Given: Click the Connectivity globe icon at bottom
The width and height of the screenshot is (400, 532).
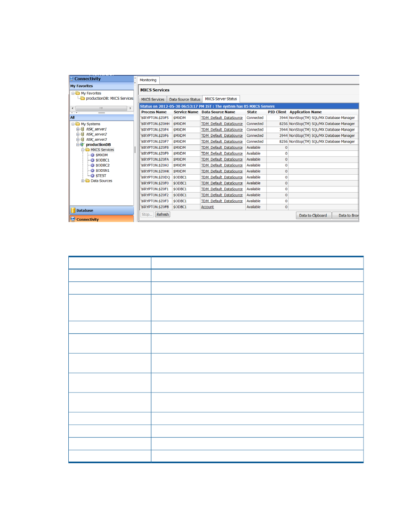Looking at the screenshot, I should pos(73,219).
